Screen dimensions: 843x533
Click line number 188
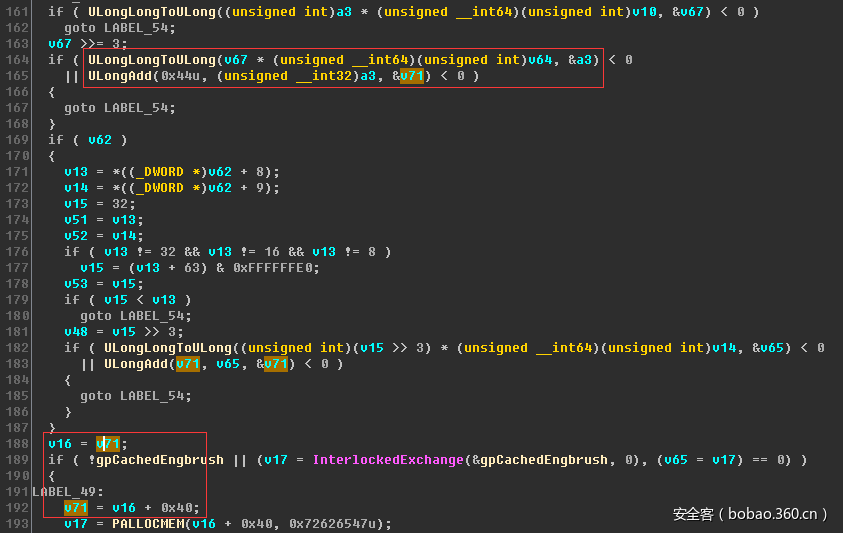coord(19,444)
